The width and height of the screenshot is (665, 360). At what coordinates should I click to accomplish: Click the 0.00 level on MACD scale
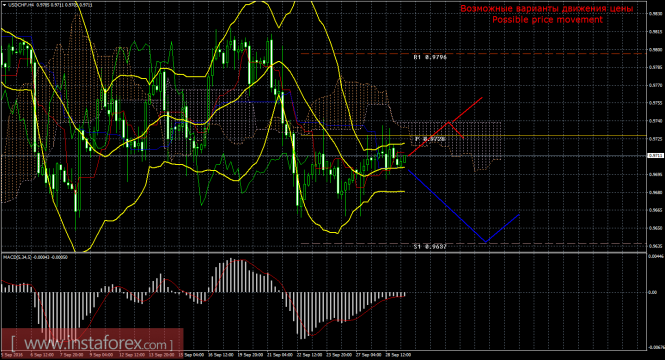click(653, 292)
